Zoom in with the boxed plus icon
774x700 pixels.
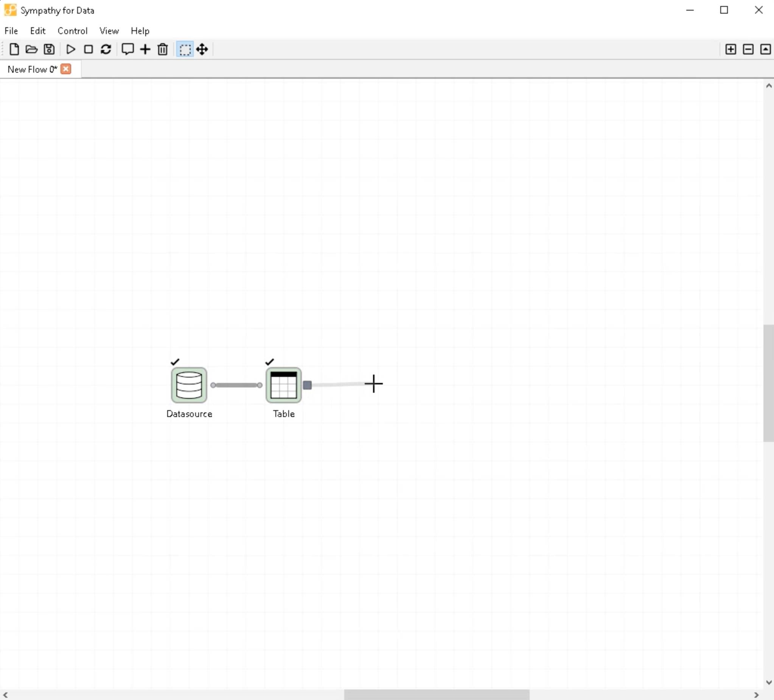pyautogui.click(x=730, y=49)
